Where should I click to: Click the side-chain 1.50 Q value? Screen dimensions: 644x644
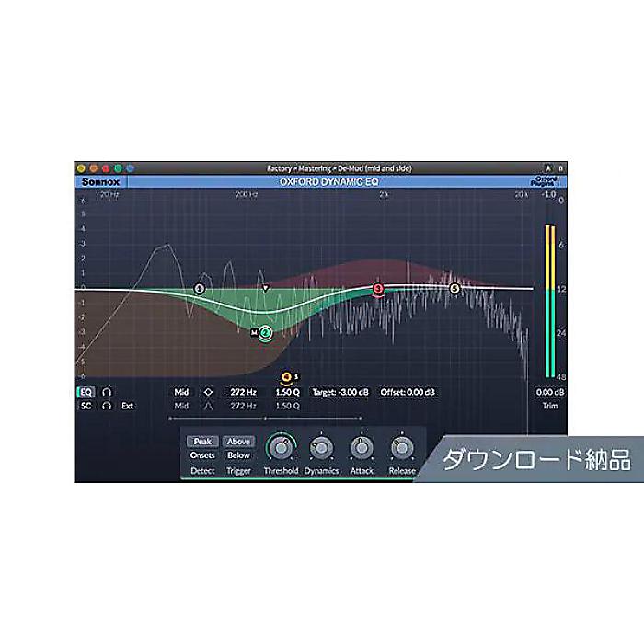[x=287, y=406]
